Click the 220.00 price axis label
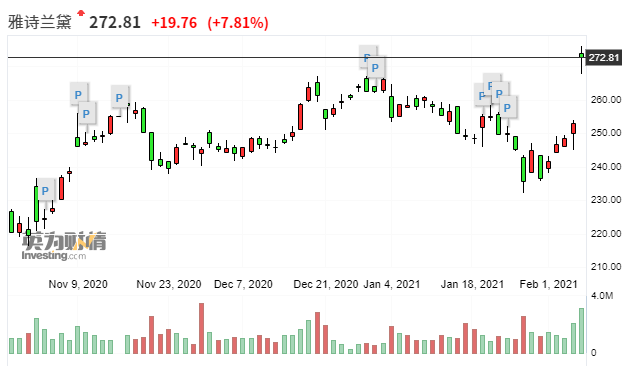 pyautogui.click(x=606, y=233)
